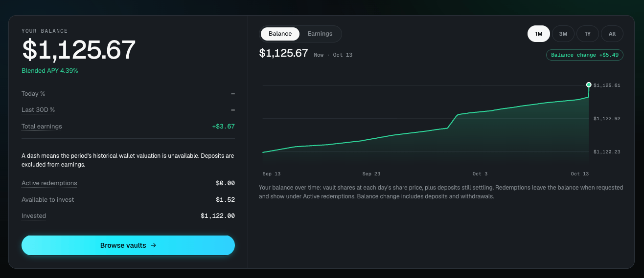
Task: Click the $1,122.00 invested value
Action: point(218,216)
